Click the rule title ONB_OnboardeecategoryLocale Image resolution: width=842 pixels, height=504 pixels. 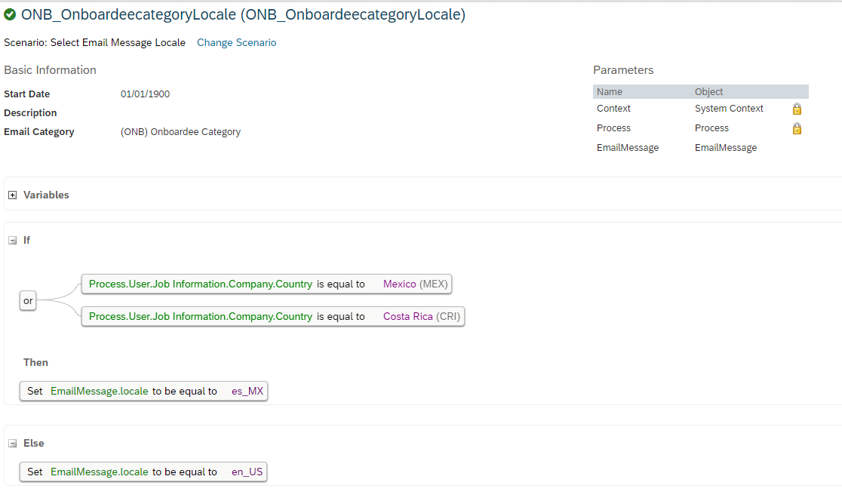click(243, 14)
